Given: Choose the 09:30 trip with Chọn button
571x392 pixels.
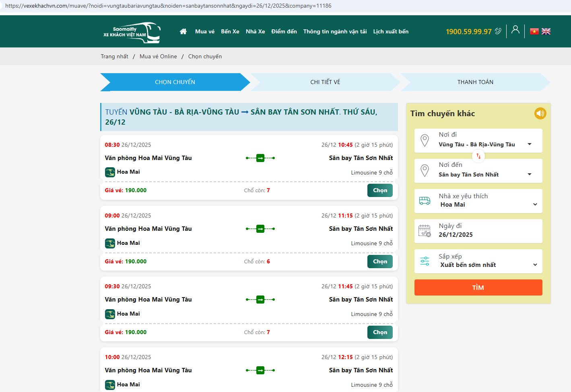Looking at the screenshot, I should [x=379, y=332].
